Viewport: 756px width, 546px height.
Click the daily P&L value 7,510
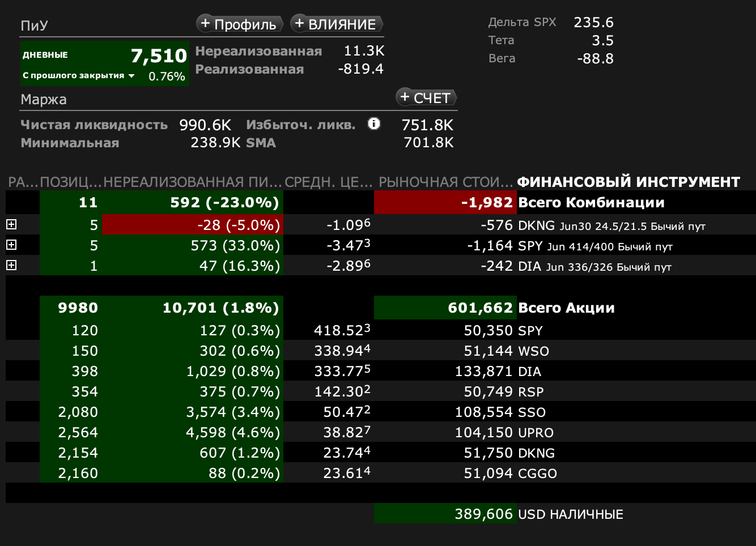coord(159,56)
